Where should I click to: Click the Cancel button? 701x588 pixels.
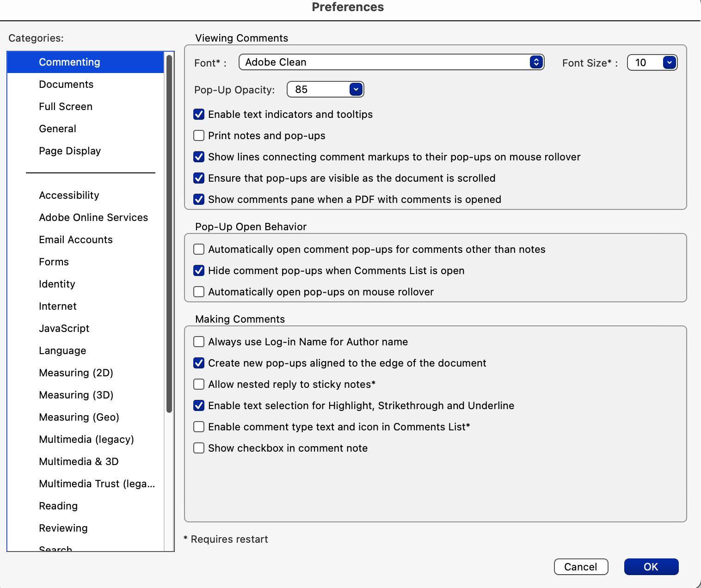click(x=581, y=567)
